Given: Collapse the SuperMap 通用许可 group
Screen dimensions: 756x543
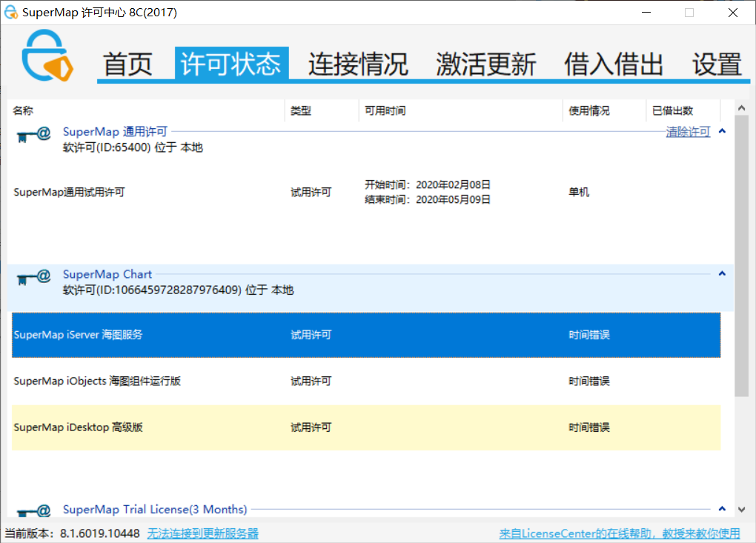Looking at the screenshot, I should pos(722,131).
